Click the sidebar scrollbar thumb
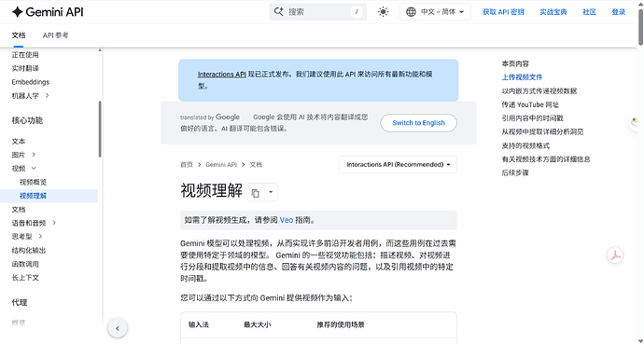The image size is (644, 344). pos(100,130)
